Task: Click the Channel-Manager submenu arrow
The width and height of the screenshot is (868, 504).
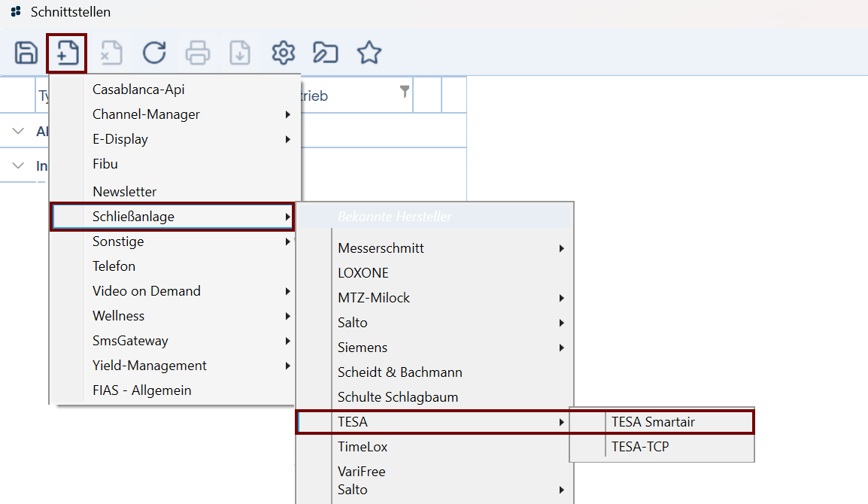Action: click(x=288, y=114)
